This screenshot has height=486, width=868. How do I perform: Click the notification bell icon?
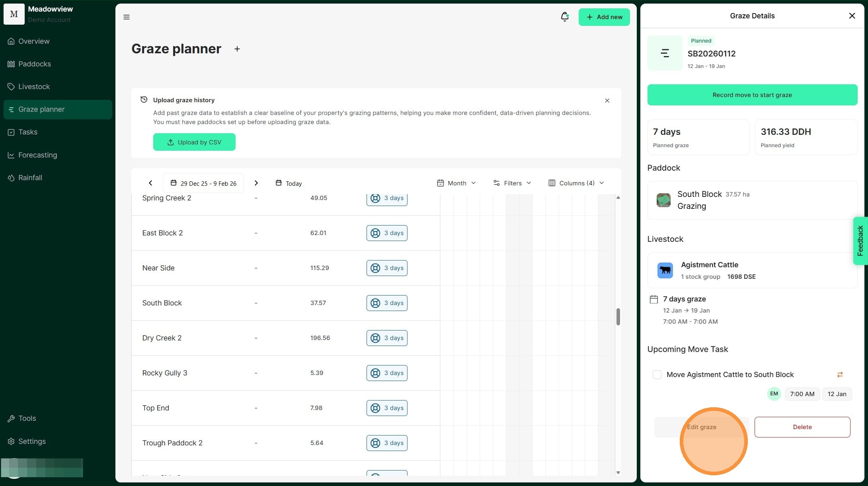pos(564,17)
